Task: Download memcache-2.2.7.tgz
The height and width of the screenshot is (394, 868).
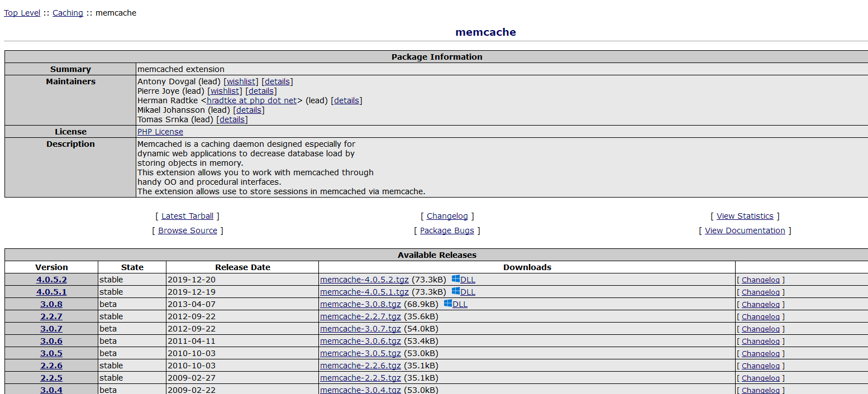Action: [360, 316]
